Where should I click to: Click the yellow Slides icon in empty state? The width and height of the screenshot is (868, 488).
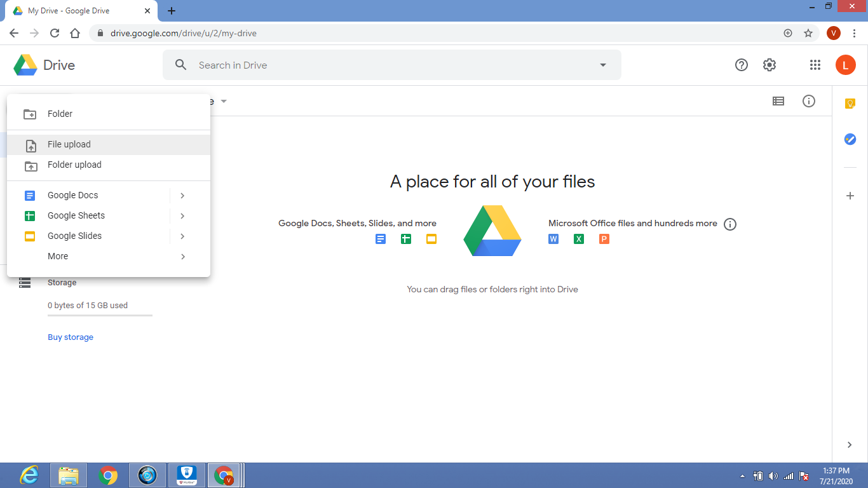(431, 239)
